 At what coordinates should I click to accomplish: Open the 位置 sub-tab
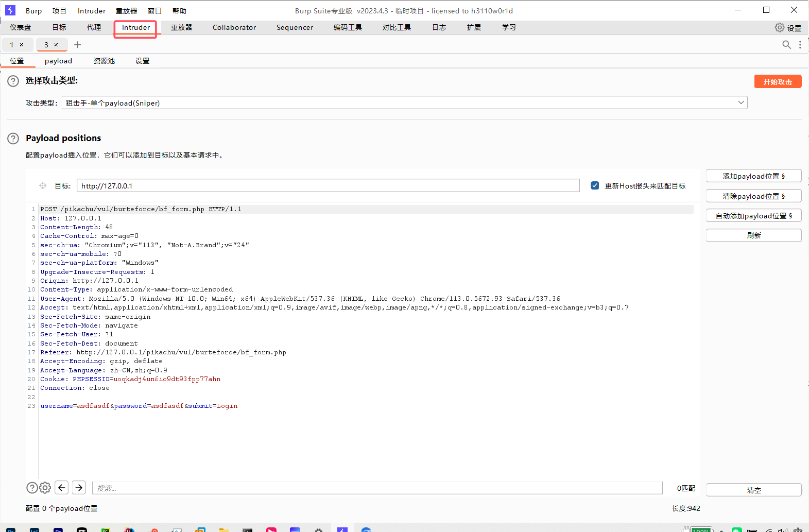[17, 61]
